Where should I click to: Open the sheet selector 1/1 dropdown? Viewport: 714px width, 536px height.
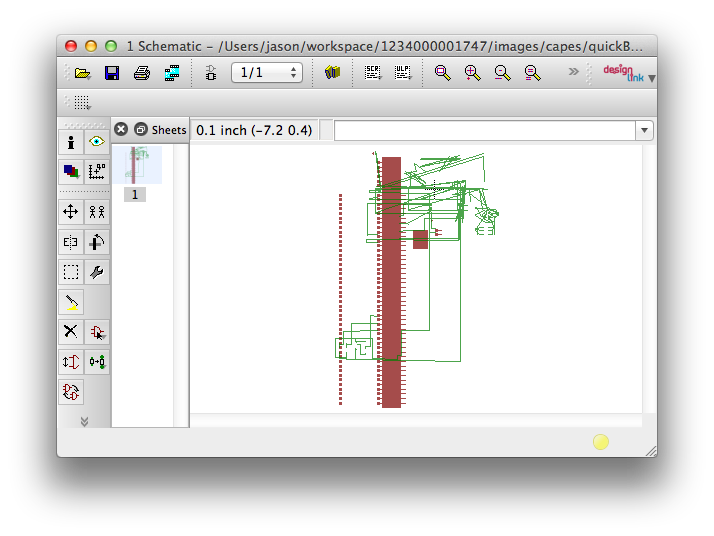(267, 73)
